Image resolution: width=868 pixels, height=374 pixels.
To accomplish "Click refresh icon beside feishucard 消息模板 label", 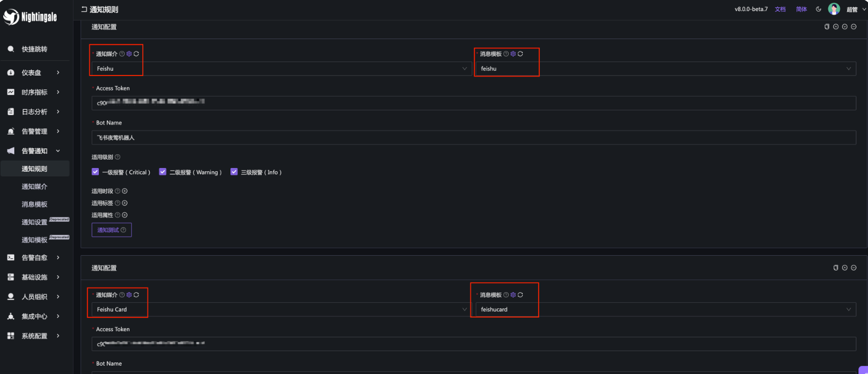I will [520, 295].
